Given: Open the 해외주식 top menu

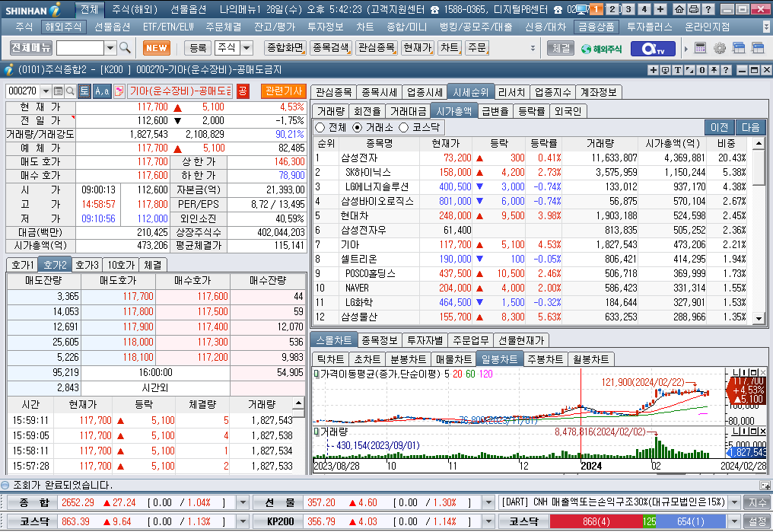Looking at the screenshot, I should click(63, 27).
